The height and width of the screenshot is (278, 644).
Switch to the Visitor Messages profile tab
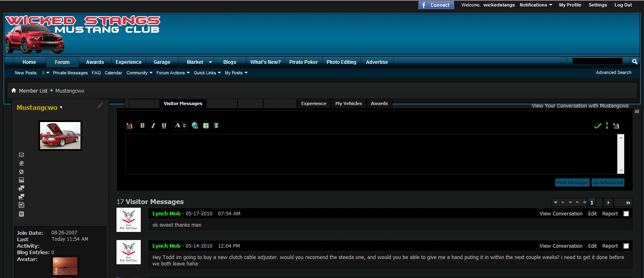(183, 103)
